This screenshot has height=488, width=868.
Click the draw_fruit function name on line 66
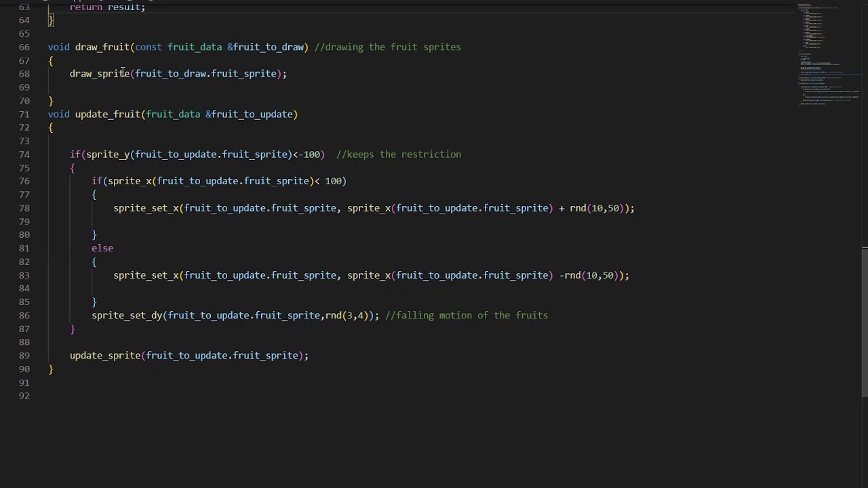102,47
